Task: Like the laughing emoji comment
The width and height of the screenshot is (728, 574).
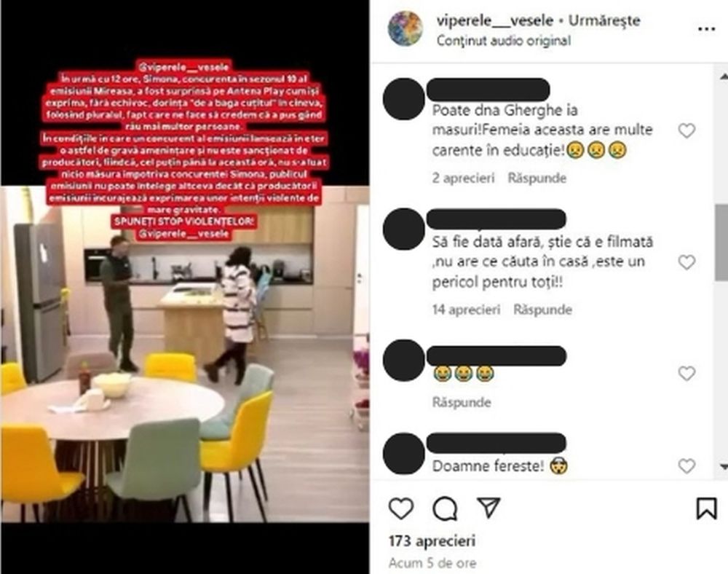Action: tap(687, 374)
